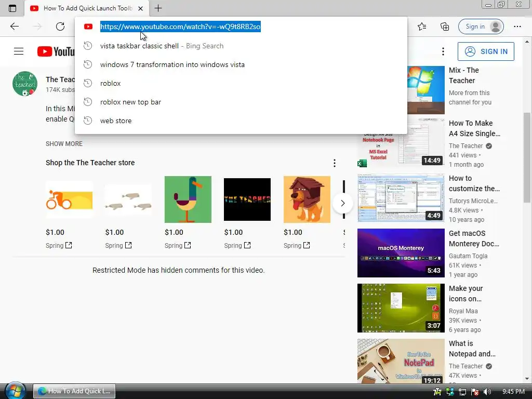Select the duck merchandise item
The height and width of the screenshot is (399, 532).
[188, 199]
